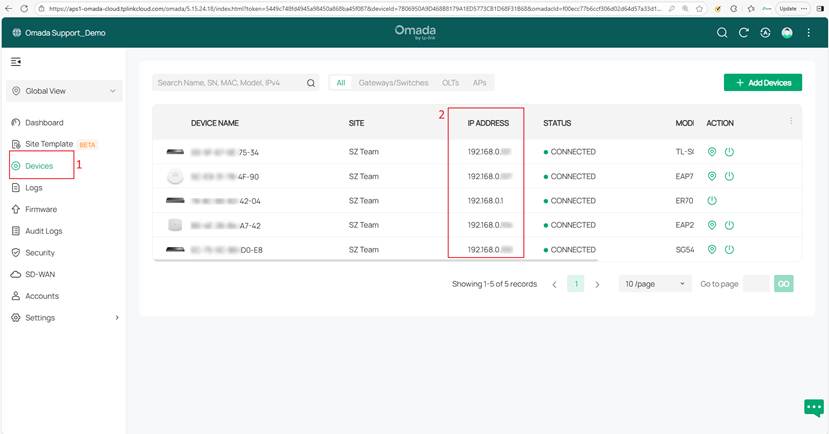The height and width of the screenshot is (434, 829).
Task: Click the reboot icon for ER70 device
Action: tap(712, 201)
